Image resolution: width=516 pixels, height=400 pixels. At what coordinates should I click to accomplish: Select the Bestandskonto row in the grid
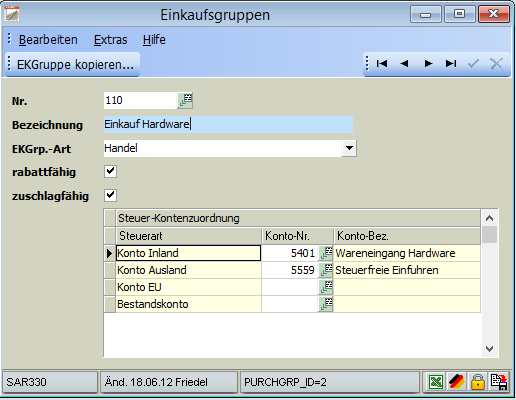(x=292, y=304)
